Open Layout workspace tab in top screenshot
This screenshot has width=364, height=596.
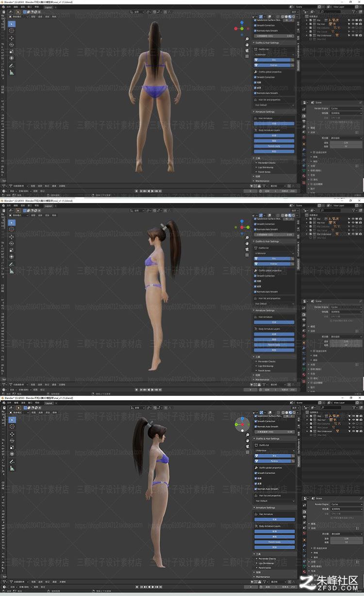48,7
